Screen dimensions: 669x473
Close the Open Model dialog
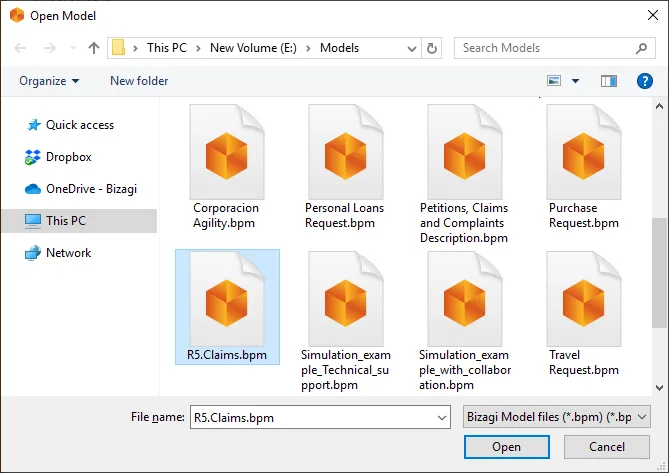pos(653,15)
